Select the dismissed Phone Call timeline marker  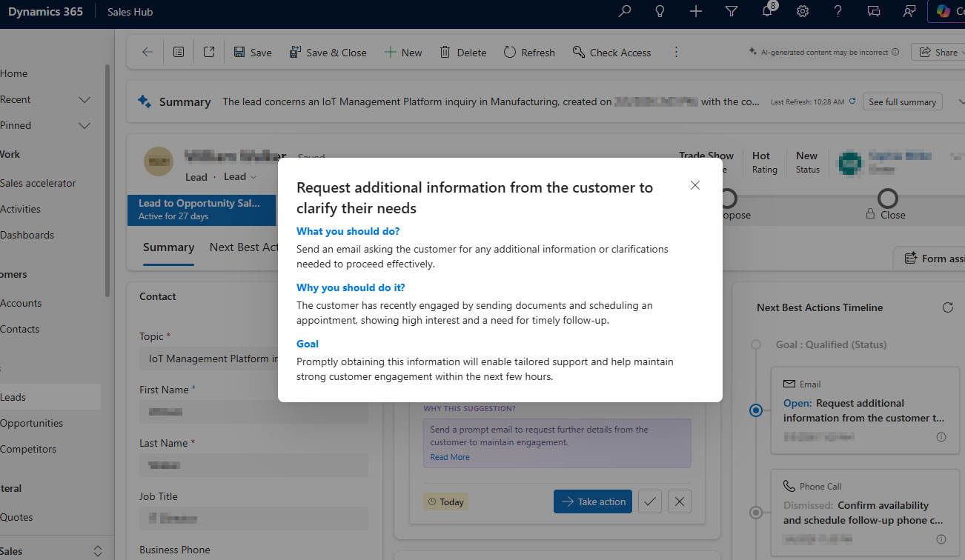pyautogui.click(x=756, y=512)
